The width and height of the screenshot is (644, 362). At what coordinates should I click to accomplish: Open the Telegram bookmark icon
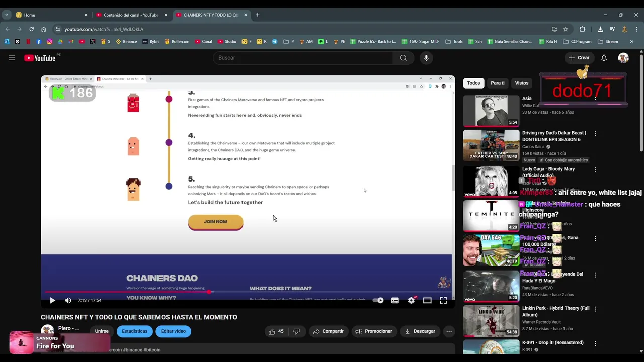point(275,42)
